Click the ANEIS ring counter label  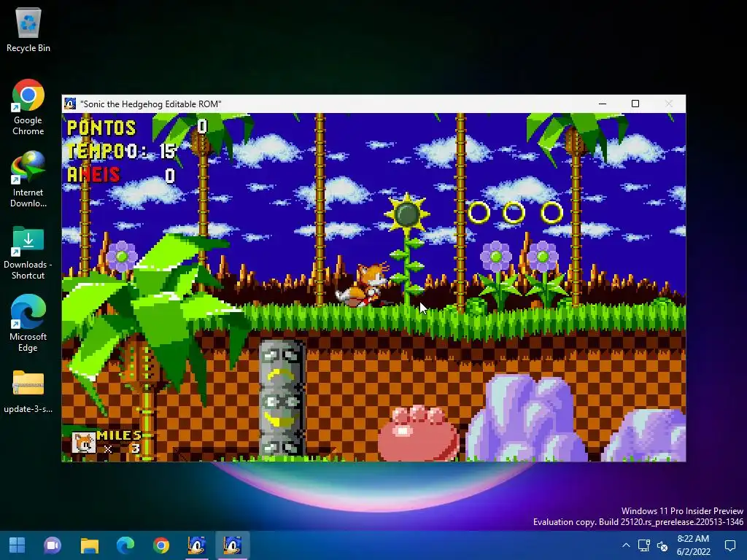click(x=93, y=175)
